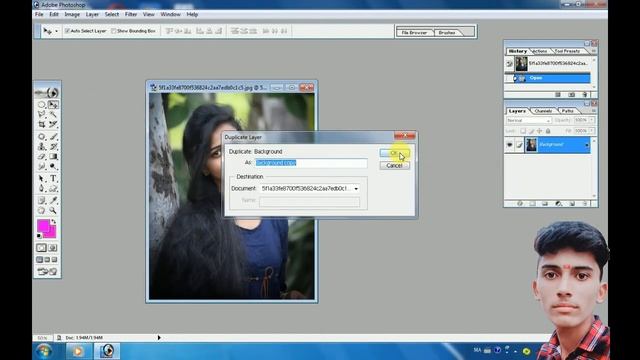The image size is (640, 360).
Task: Click the Jump to ImageReady button
Action: (47, 271)
